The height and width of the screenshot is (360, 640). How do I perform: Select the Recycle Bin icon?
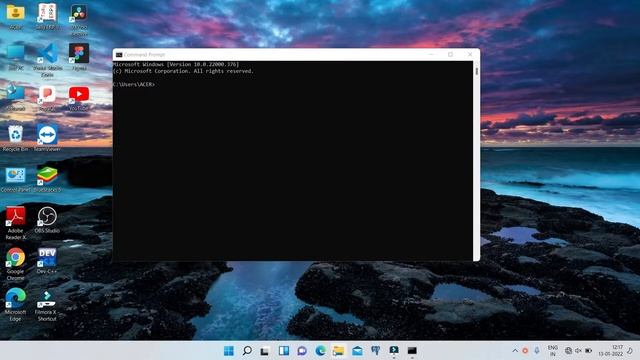(16, 138)
